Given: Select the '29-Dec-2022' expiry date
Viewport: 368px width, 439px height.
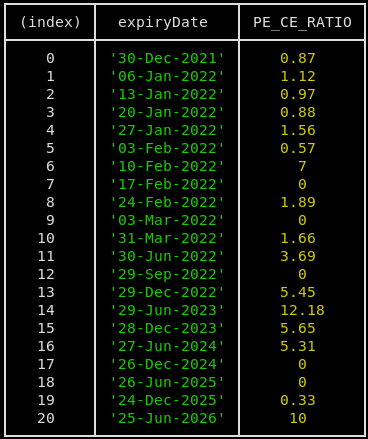Looking at the screenshot, I should pyautogui.click(x=167, y=292).
